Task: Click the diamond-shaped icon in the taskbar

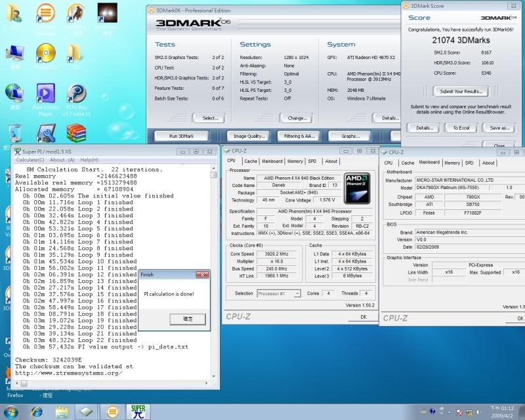Action: 87,411
